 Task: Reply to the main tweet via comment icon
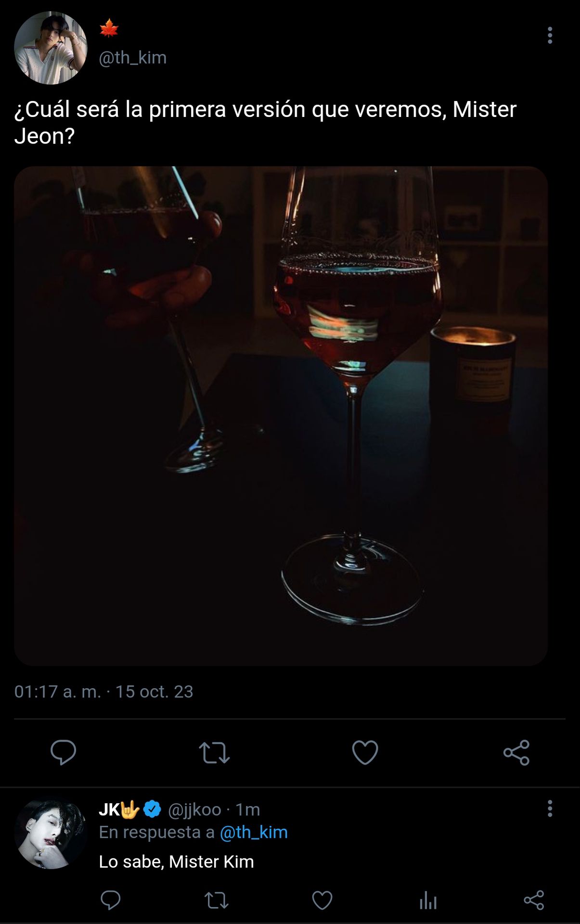point(64,752)
